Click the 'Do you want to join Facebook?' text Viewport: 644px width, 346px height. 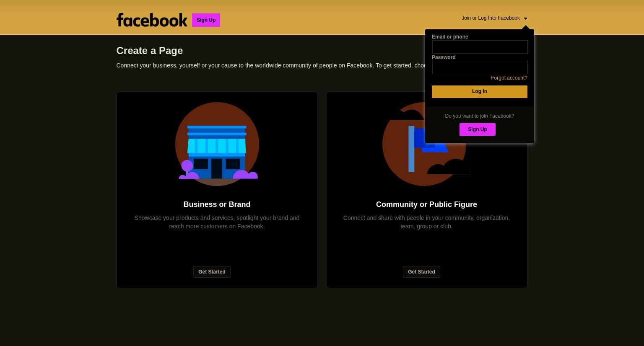point(479,116)
